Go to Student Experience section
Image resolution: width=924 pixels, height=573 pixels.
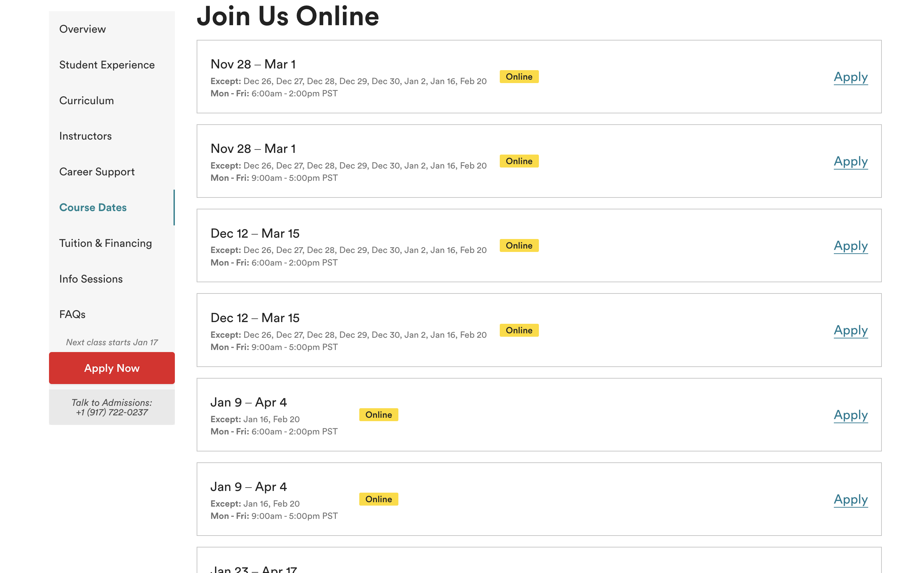pos(107,65)
